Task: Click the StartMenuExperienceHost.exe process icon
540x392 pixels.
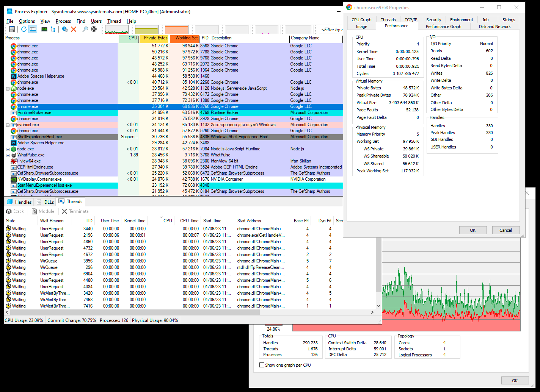Action: pyautogui.click(x=14, y=185)
